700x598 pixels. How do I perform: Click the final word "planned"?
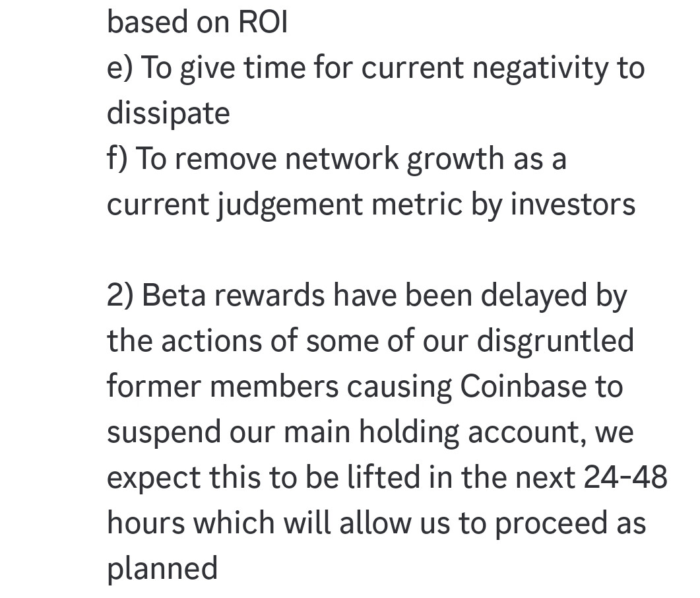coord(162,569)
